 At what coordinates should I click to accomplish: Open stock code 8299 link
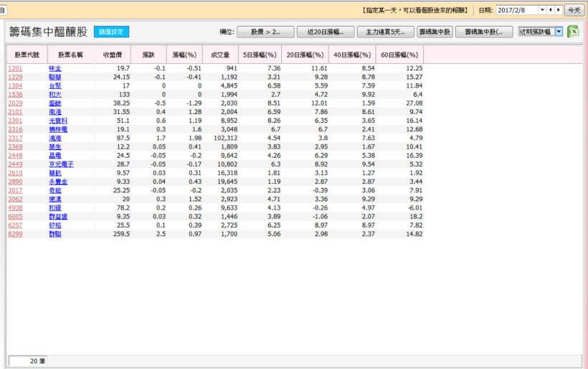(15, 234)
